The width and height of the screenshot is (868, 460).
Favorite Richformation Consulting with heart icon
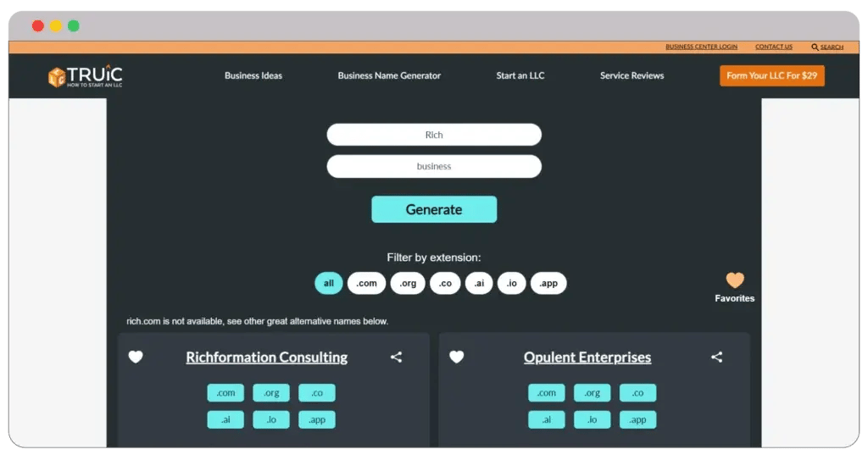(136, 357)
